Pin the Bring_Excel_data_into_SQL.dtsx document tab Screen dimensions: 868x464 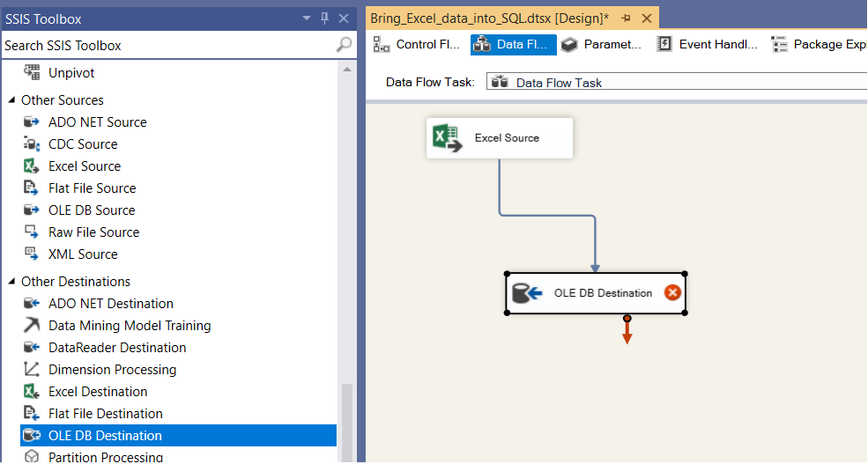[626, 18]
